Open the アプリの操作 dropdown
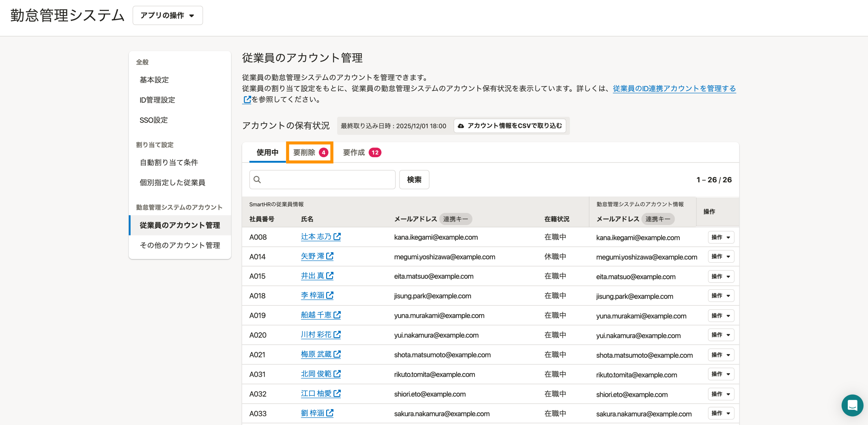 (167, 15)
